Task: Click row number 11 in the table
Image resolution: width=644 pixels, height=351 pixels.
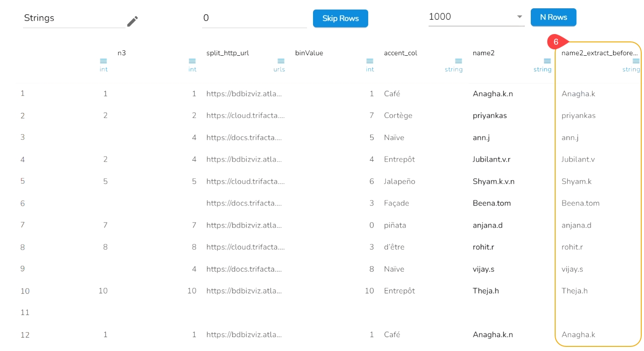Action: (x=25, y=313)
